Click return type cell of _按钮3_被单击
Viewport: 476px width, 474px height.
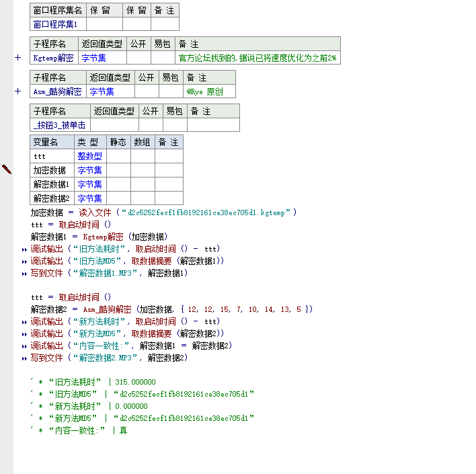click(x=114, y=125)
